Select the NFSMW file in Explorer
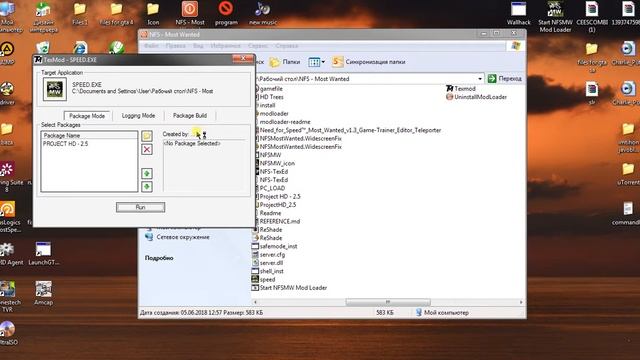 point(268,155)
